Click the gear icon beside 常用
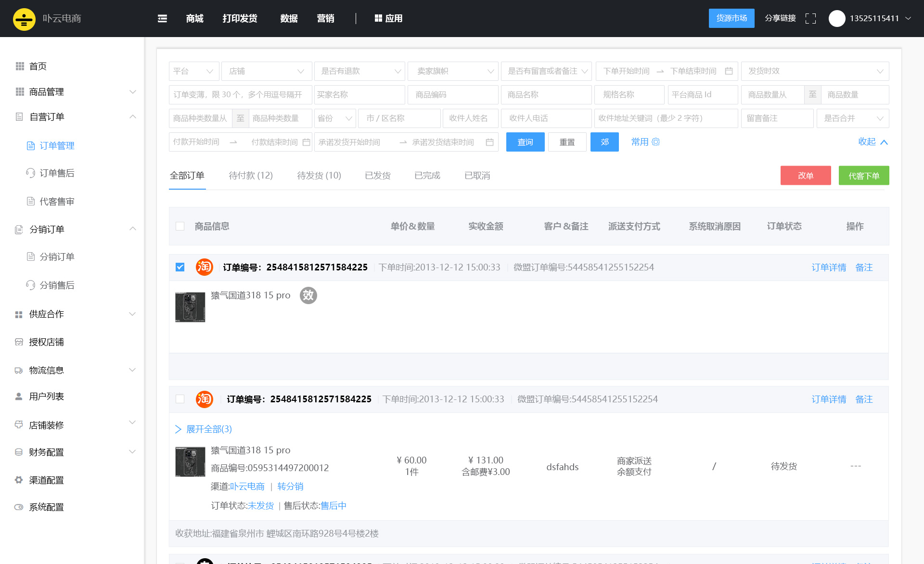This screenshot has width=924, height=564. pyautogui.click(x=655, y=142)
